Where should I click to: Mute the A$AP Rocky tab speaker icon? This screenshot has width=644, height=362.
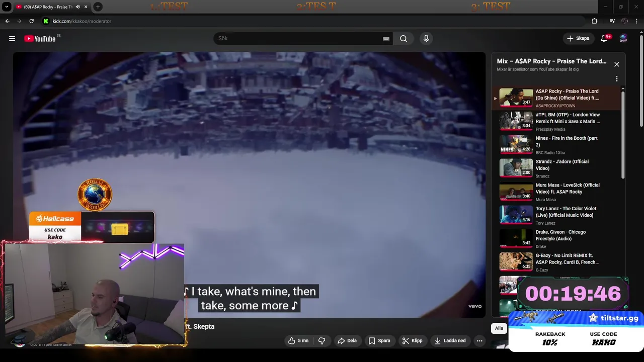77,7
